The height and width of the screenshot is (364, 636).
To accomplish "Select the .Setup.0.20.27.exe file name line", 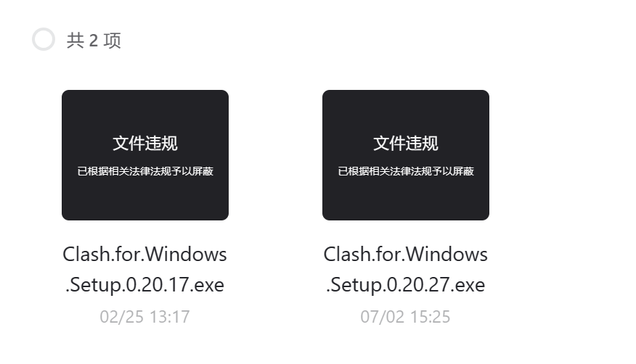I will pos(406,285).
